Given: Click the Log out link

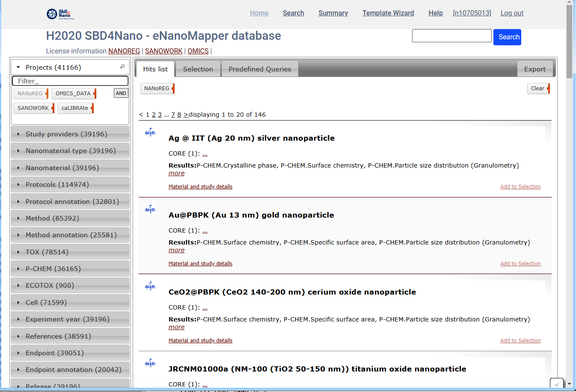Looking at the screenshot, I should click(x=512, y=13).
